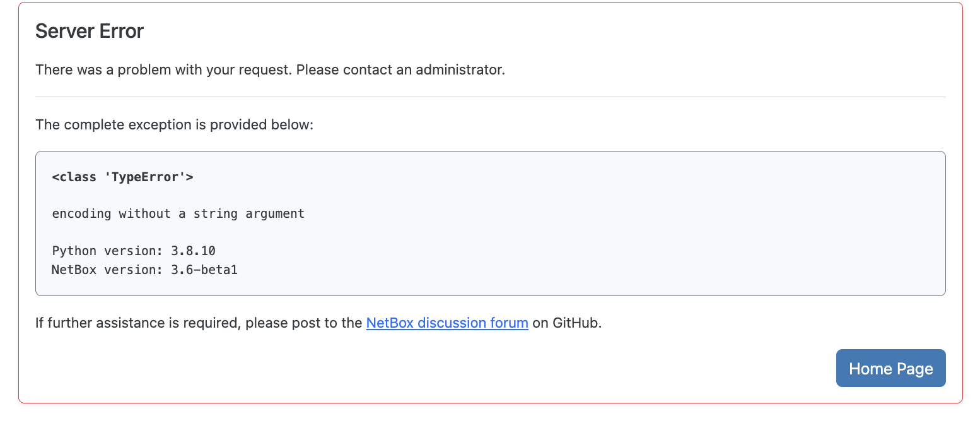
Task: Click the Home Page button label text
Action: point(890,368)
